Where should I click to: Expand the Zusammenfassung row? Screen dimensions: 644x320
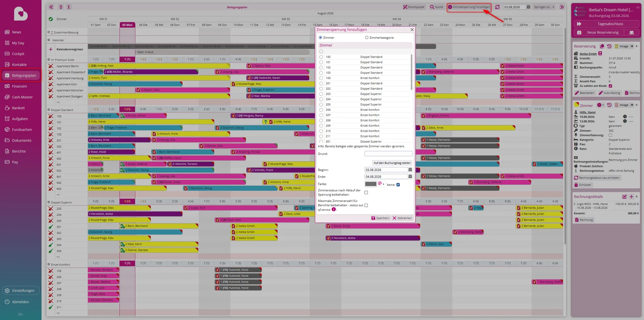coord(49,32)
